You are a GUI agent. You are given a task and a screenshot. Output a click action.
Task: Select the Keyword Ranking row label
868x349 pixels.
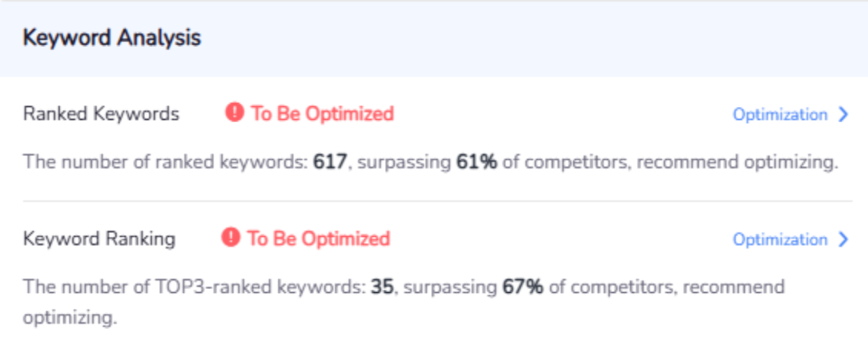(99, 238)
